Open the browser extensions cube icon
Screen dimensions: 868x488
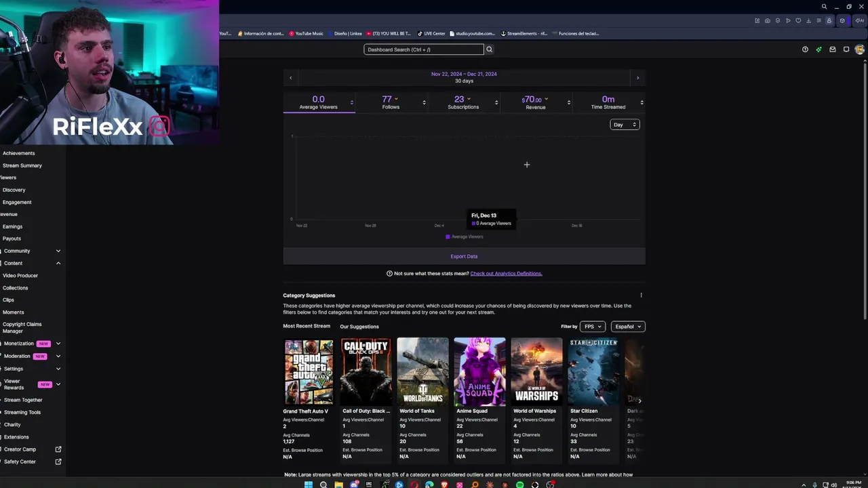[842, 20]
